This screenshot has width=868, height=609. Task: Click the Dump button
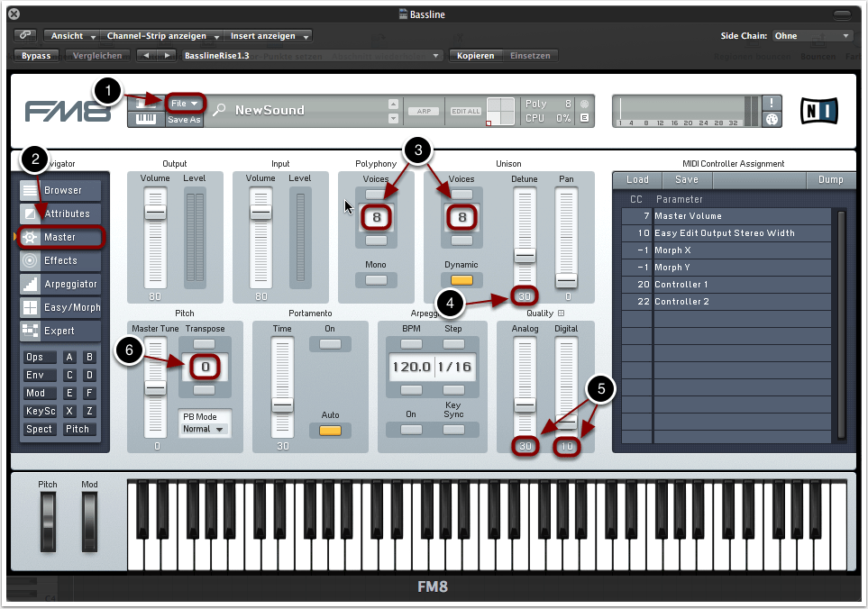pos(830,180)
